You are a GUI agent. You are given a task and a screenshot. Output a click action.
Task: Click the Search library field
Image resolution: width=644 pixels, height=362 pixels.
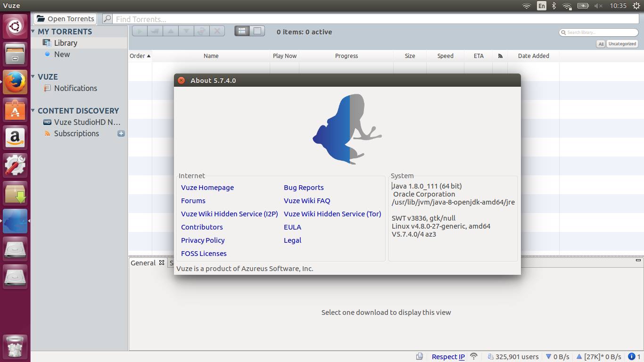point(599,33)
